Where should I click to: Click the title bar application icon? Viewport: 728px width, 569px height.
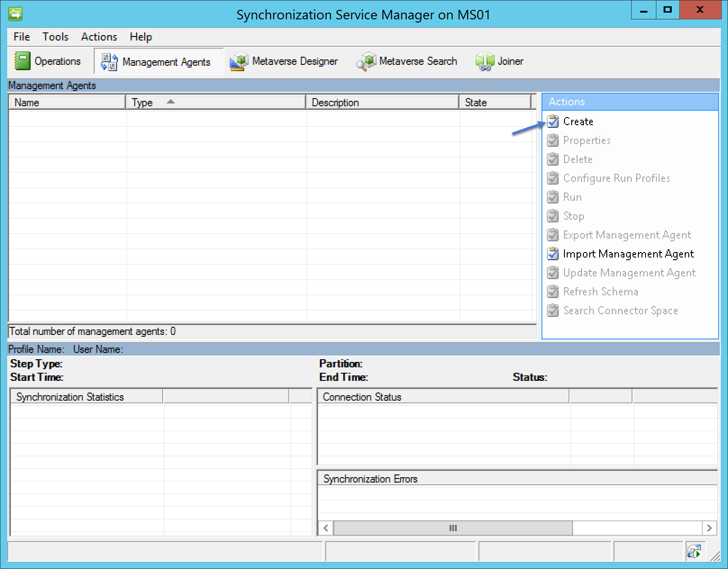(15, 14)
